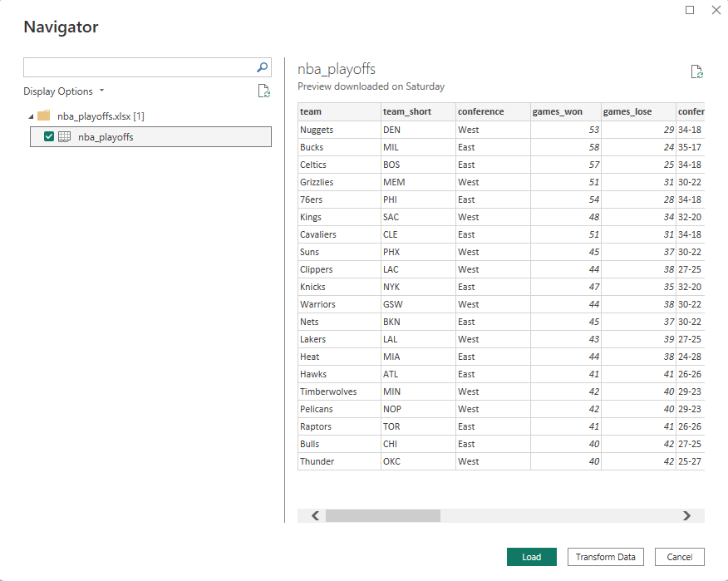Click the preview refresh icon above the data table
728x581 pixels.
697,72
